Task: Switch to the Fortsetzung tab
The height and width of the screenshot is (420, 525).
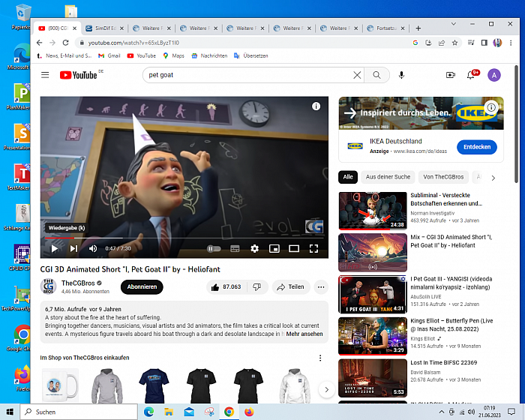Action: click(386, 28)
